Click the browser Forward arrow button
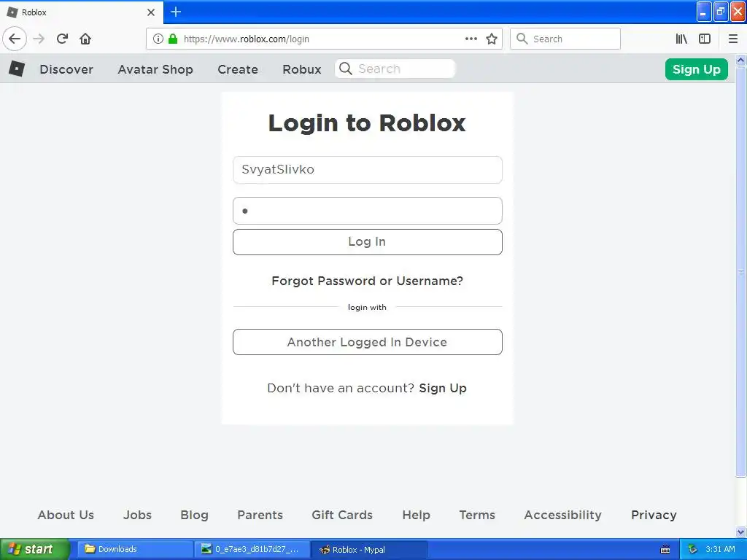Screen dimensions: 747x560 [39, 39]
